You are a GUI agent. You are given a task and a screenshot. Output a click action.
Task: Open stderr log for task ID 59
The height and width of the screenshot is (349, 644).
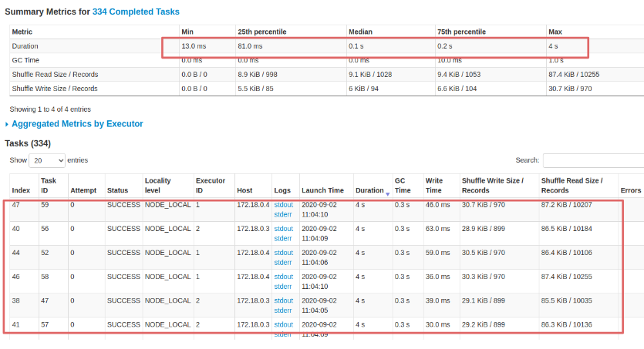pos(282,214)
